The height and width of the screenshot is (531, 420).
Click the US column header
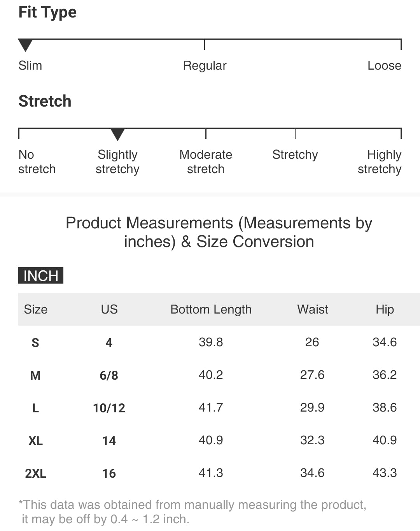tap(109, 309)
